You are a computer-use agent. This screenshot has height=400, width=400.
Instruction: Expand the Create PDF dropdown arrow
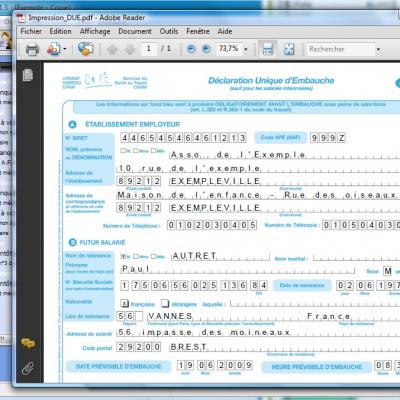(x=65, y=49)
